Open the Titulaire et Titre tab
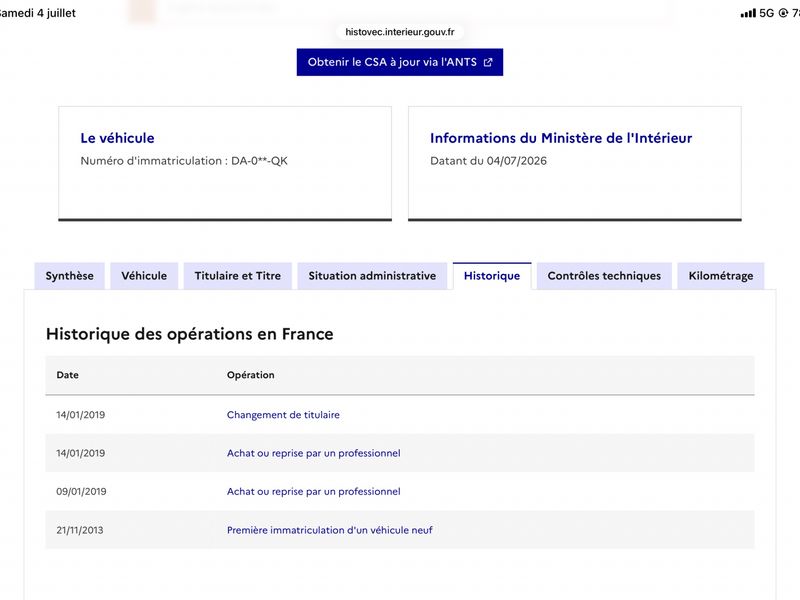800x600 pixels. [x=237, y=276]
